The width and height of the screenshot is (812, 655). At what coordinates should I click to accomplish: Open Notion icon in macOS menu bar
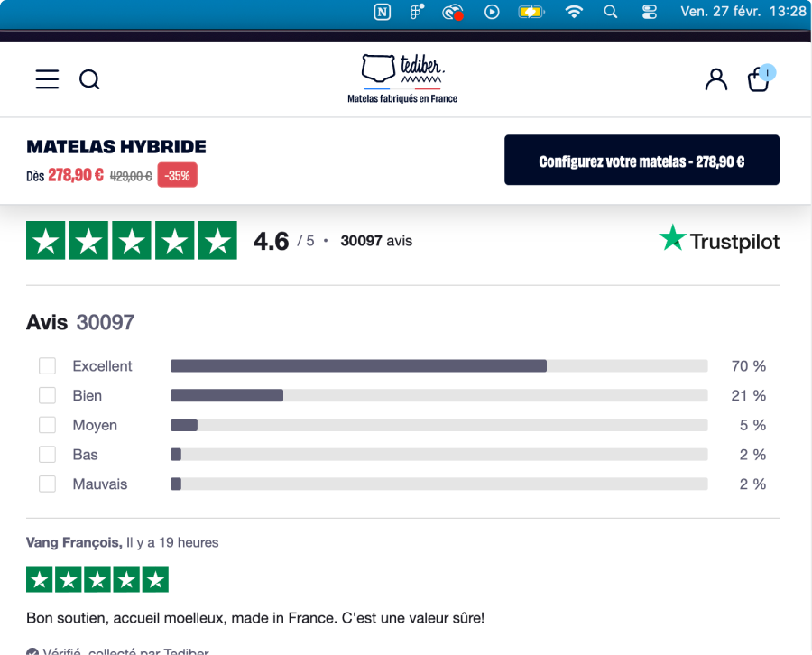[x=383, y=12]
